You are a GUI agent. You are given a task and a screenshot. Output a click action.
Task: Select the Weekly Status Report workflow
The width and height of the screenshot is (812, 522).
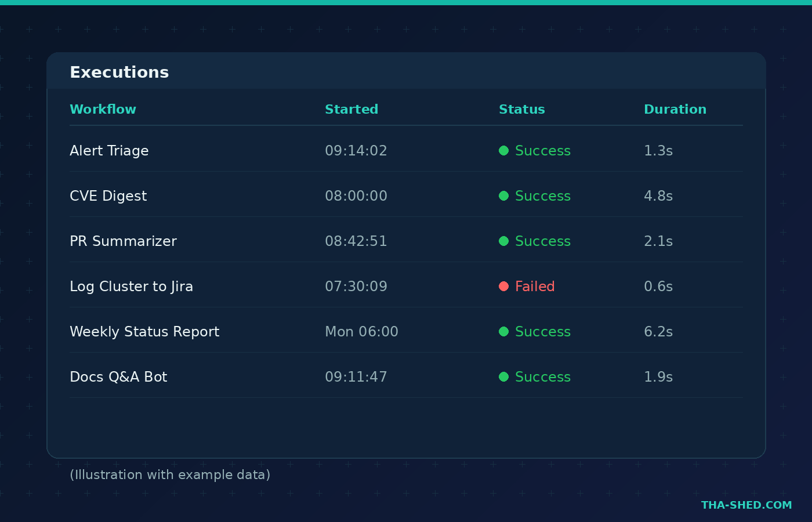click(144, 332)
